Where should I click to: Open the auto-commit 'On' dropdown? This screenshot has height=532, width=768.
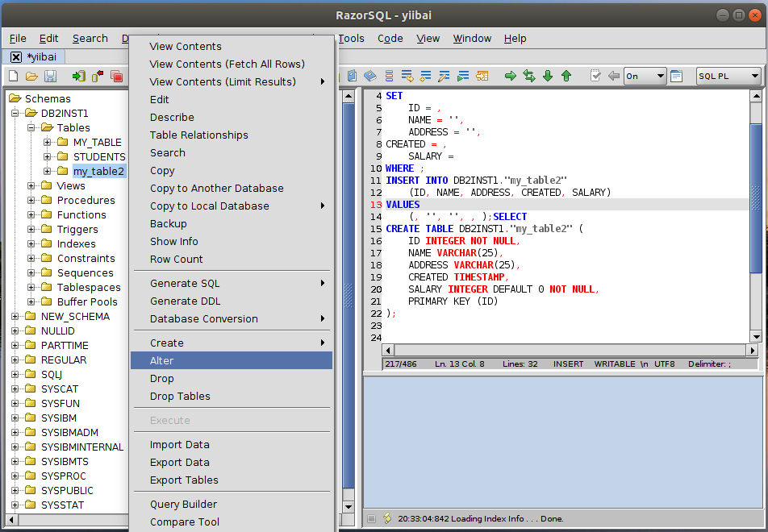[x=645, y=76]
